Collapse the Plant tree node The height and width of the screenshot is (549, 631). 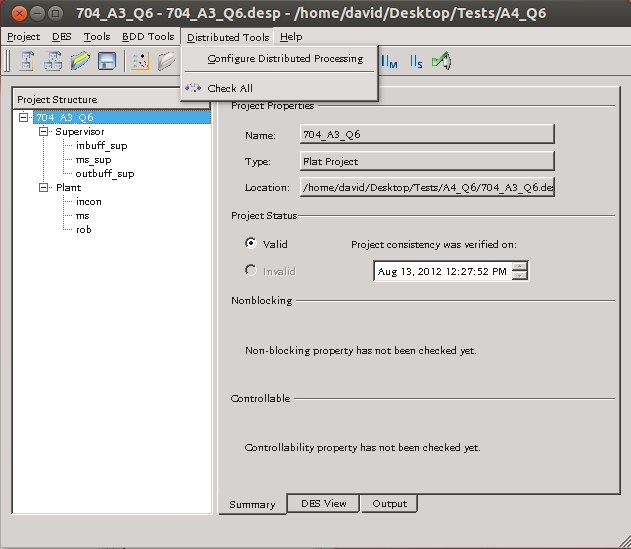44,188
